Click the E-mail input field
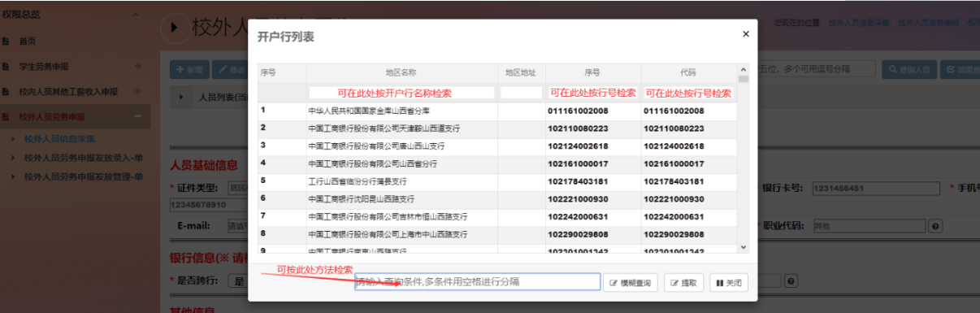980x313 pixels. [237, 226]
